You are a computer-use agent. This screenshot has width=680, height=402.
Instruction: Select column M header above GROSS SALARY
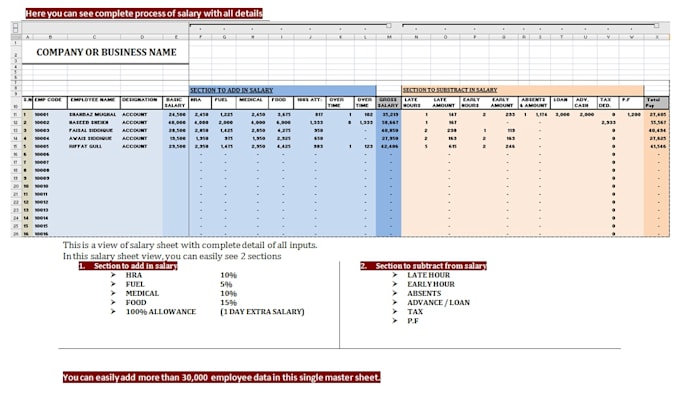tap(389, 37)
